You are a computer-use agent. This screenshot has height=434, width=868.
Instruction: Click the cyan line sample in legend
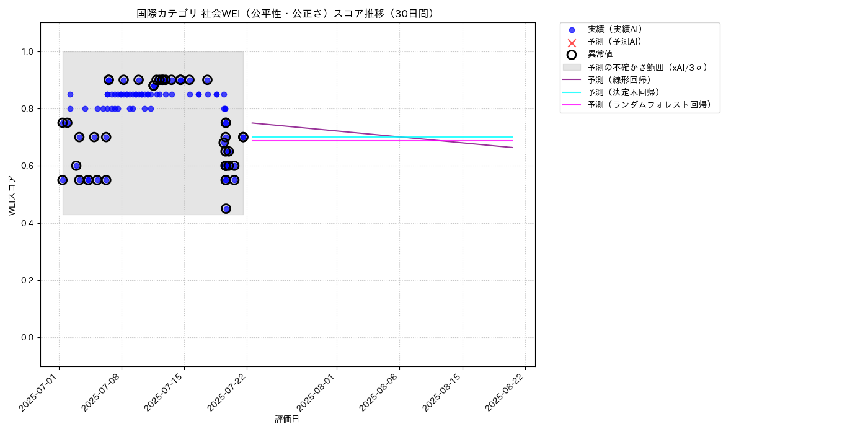[572, 92]
